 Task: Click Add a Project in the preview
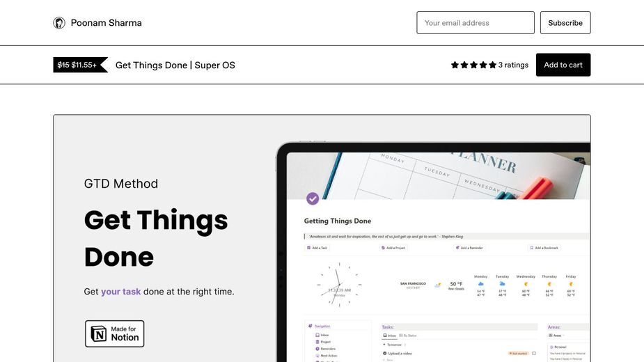[393, 248]
